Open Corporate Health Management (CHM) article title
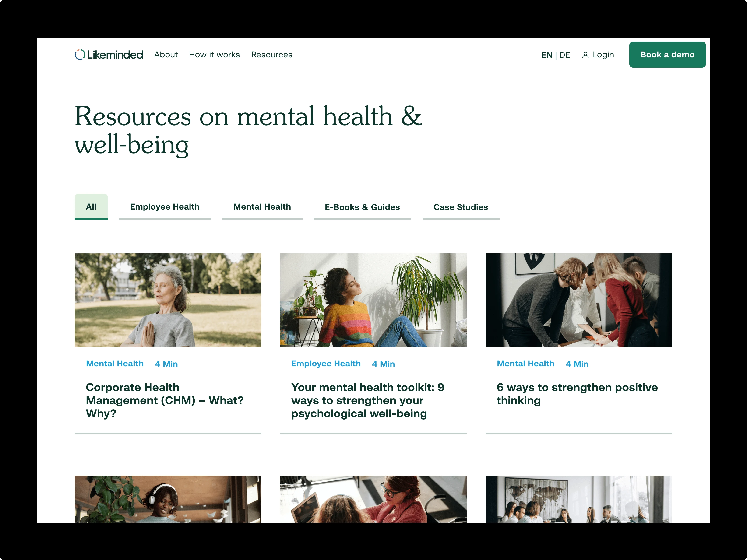 [x=165, y=400]
